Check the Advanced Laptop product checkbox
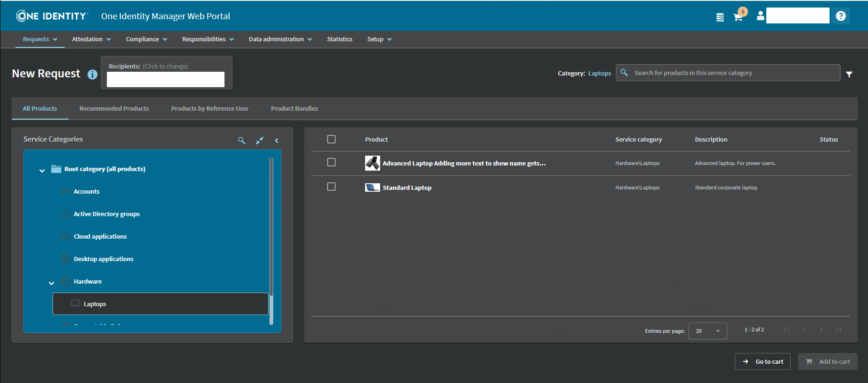The height and width of the screenshot is (383, 868). (x=331, y=162)
